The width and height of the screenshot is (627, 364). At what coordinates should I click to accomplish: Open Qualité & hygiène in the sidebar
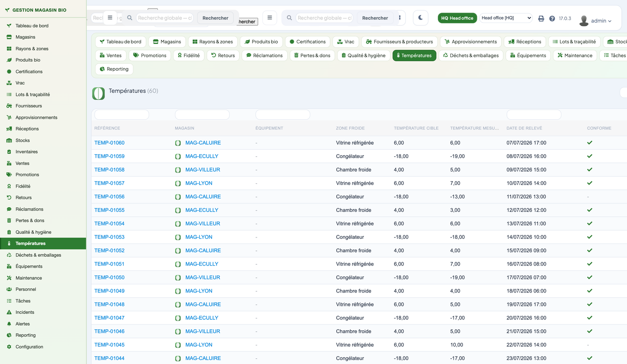pos(43,232)
